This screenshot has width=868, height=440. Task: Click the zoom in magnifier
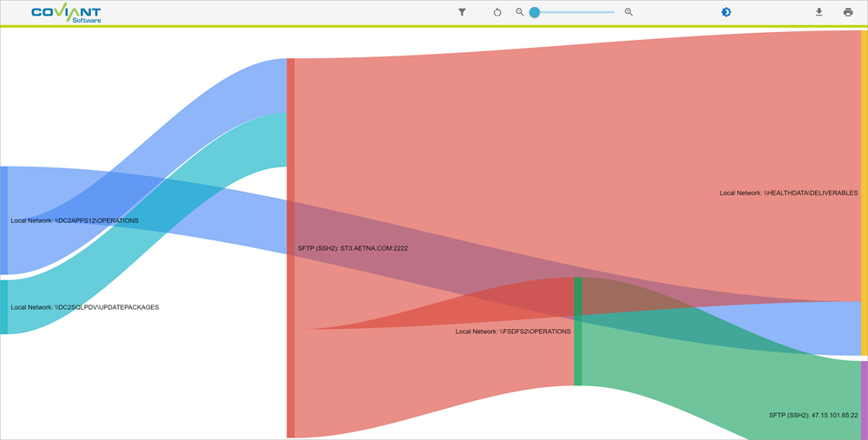[x=628, y=12]
